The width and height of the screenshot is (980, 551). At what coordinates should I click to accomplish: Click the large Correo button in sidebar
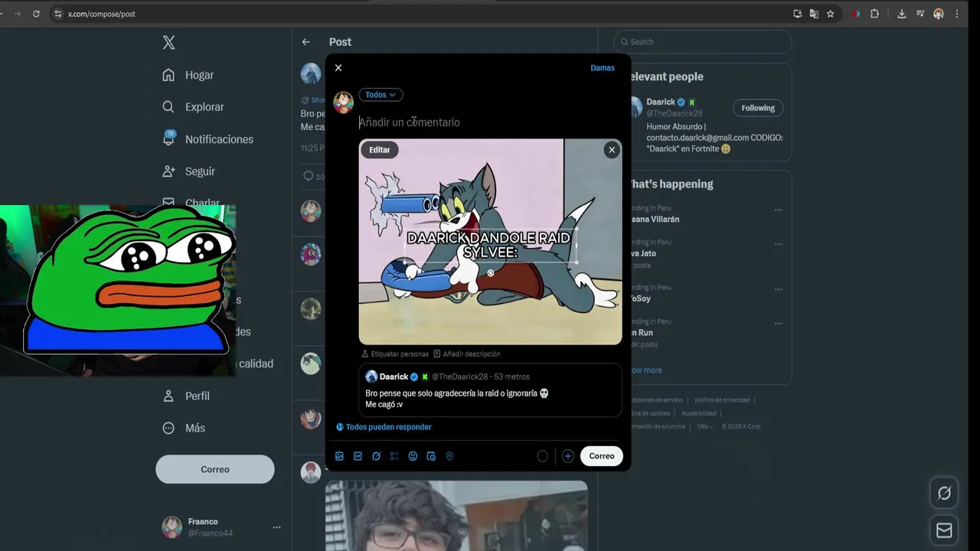pyautogui.click(x=215, y=469)
